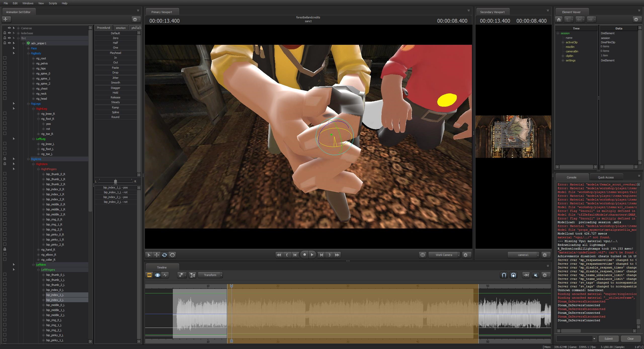Rewind to the beginning of the sequence
Screen dimensions: 644x349
click(x=279, y=255)
